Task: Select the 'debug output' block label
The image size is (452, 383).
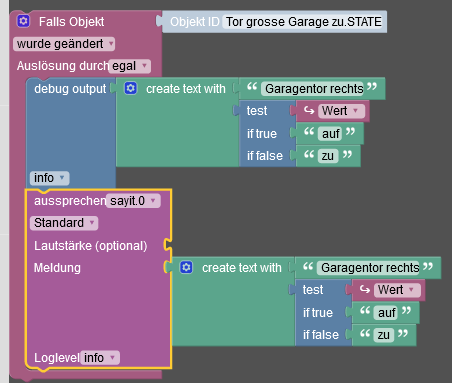Action: 70,89
